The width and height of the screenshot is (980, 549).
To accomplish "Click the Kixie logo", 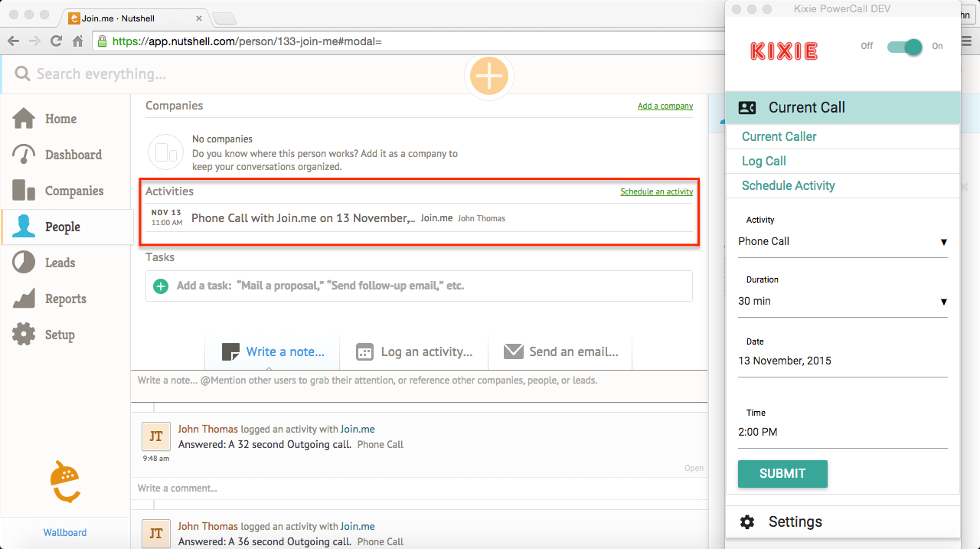I will 784,51.
